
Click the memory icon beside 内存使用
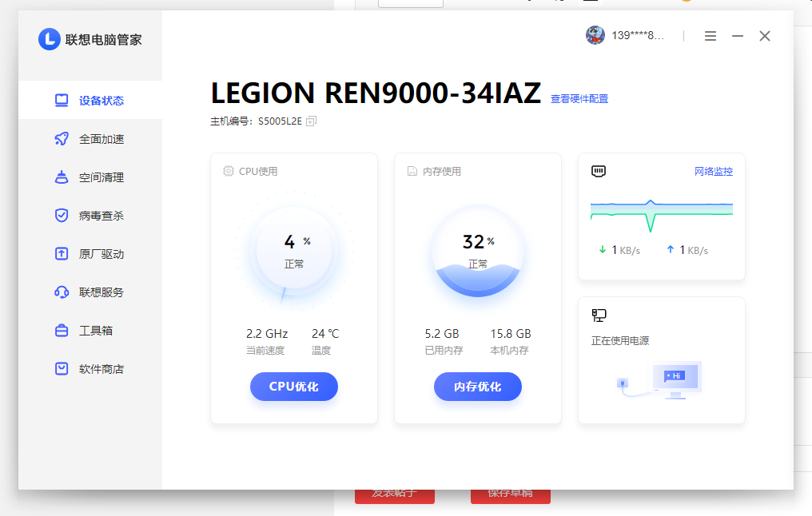412,171
